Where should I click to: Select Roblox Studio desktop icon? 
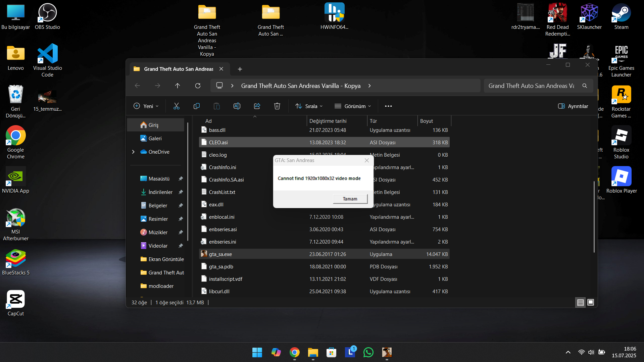pyautogui.click(x=621, y=142)
